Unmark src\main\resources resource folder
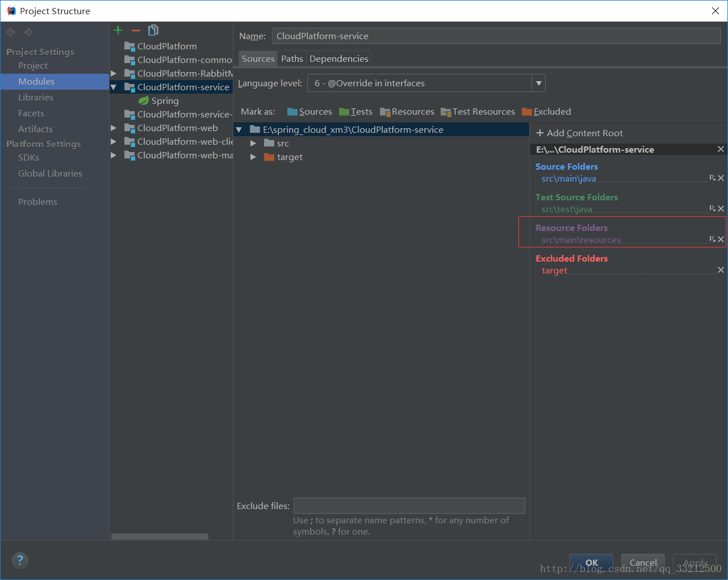728x580 pixels. pyautogui.click(x=721, y=239)
